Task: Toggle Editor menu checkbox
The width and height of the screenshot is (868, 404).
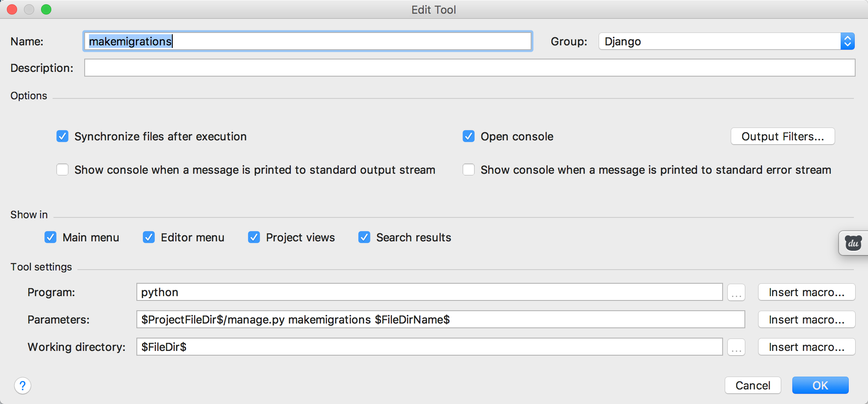Action: click(x=149, y=237)
